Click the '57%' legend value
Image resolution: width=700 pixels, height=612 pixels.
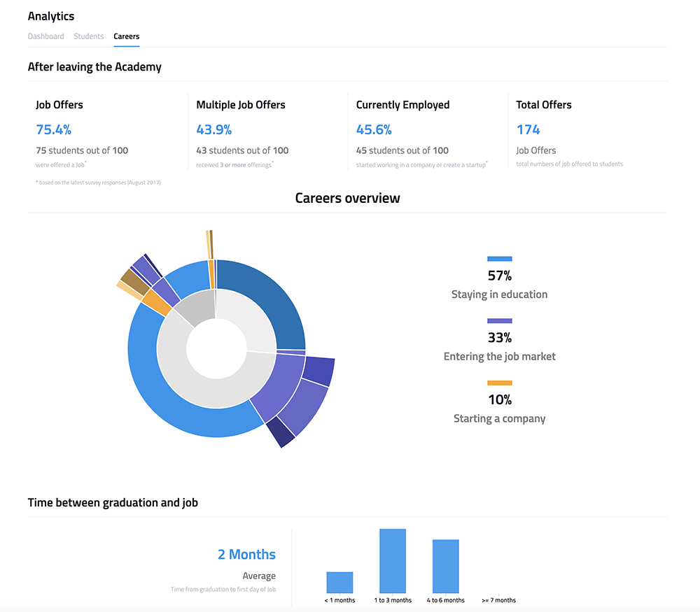tap(500, 276)
